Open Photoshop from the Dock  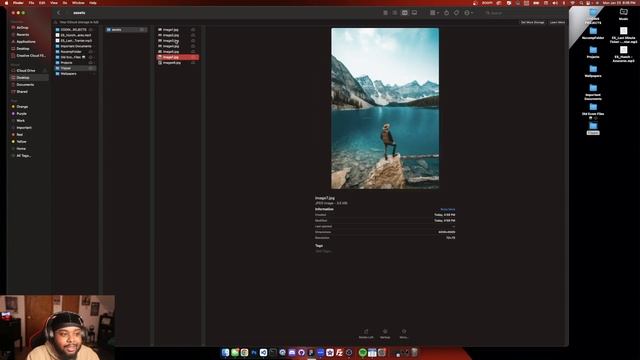[x=254, y=352]
